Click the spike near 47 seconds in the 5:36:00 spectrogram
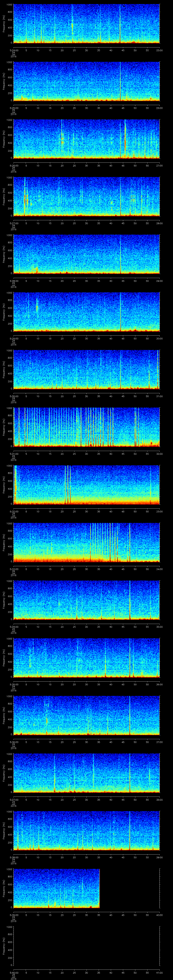173x980 pixels. point(130,715)
